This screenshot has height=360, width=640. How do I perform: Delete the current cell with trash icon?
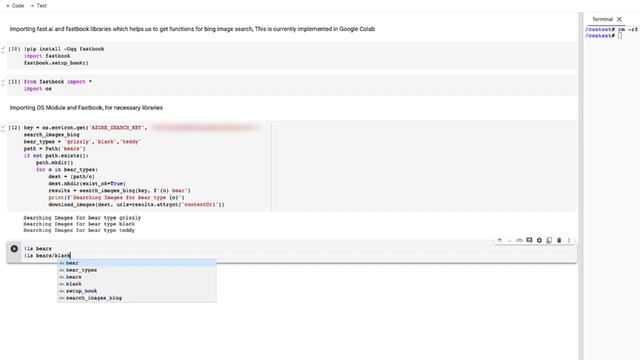(x=559, y=240)
